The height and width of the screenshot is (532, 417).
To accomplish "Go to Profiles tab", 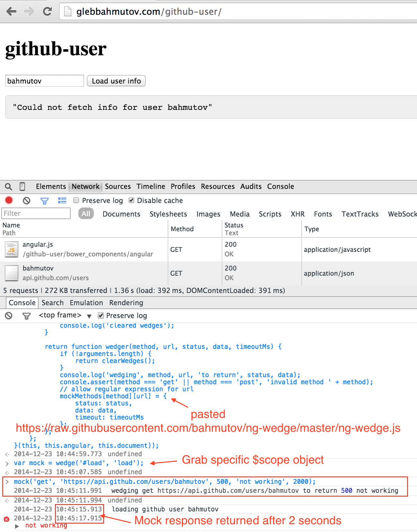I will (183, 186).
